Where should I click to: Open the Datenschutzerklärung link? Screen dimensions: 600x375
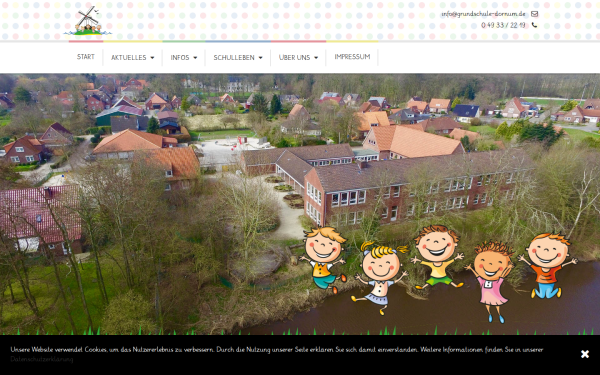click(42, 359)
